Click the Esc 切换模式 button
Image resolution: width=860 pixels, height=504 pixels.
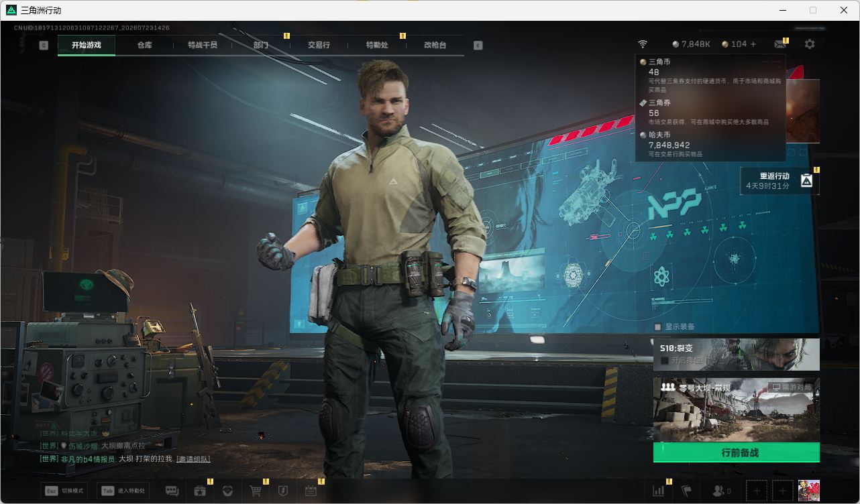[64, 491]
